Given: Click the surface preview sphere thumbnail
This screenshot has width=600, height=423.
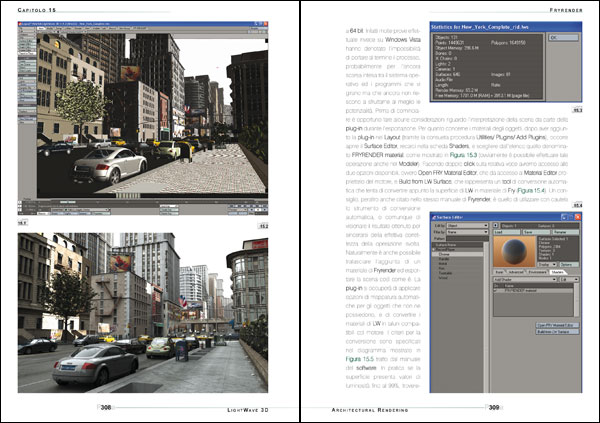Looking at the screenshot, I should click(x=515, y=251).
